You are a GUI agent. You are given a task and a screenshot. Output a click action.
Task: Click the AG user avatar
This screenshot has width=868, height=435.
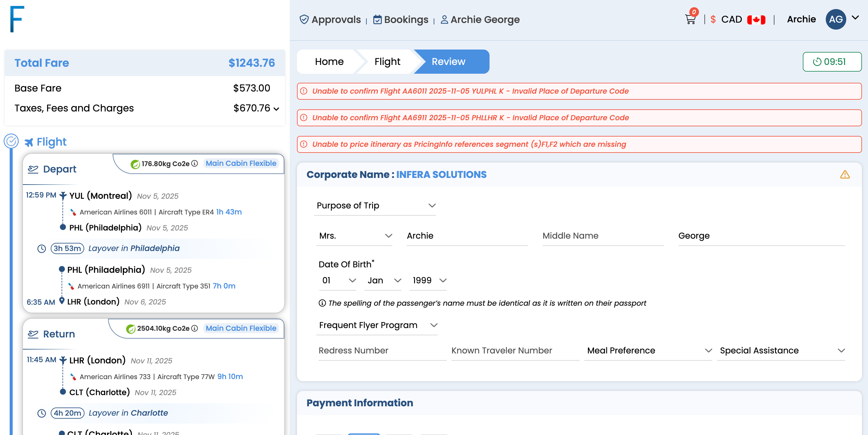coord(835,20)
